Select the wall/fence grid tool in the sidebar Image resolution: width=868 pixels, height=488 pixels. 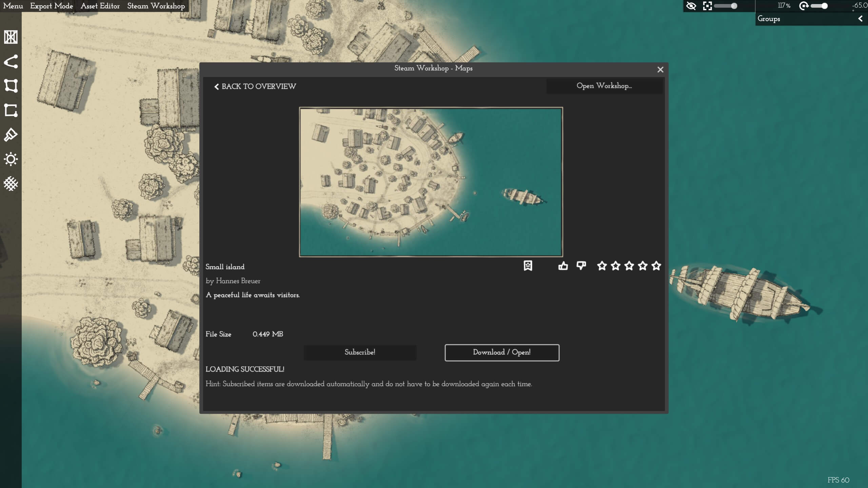11,37
